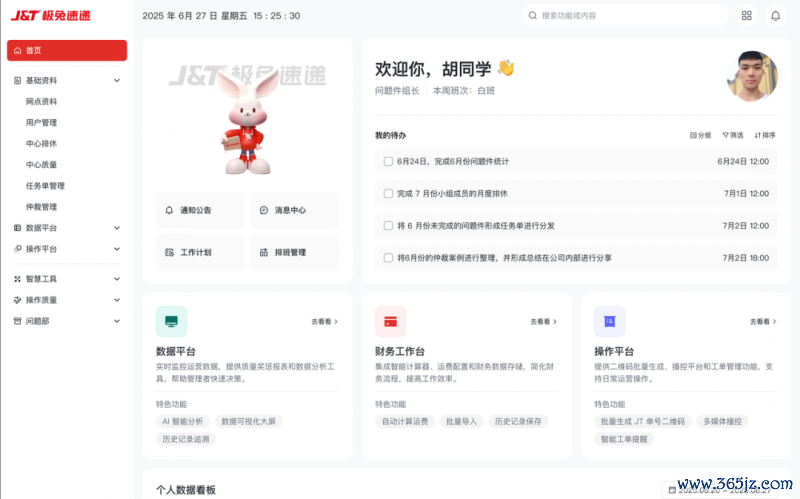Open 中心质量 submenu item

pyautogui.click(x=41, y=165)
